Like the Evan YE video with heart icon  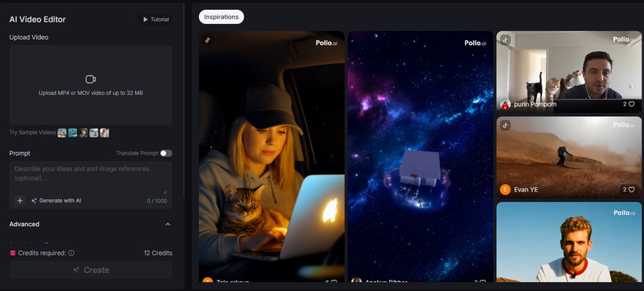(632, 190)
